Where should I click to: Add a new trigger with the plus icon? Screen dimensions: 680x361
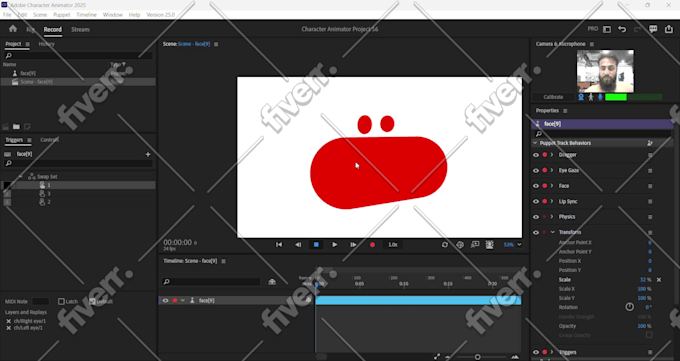(x=148, y=154)
